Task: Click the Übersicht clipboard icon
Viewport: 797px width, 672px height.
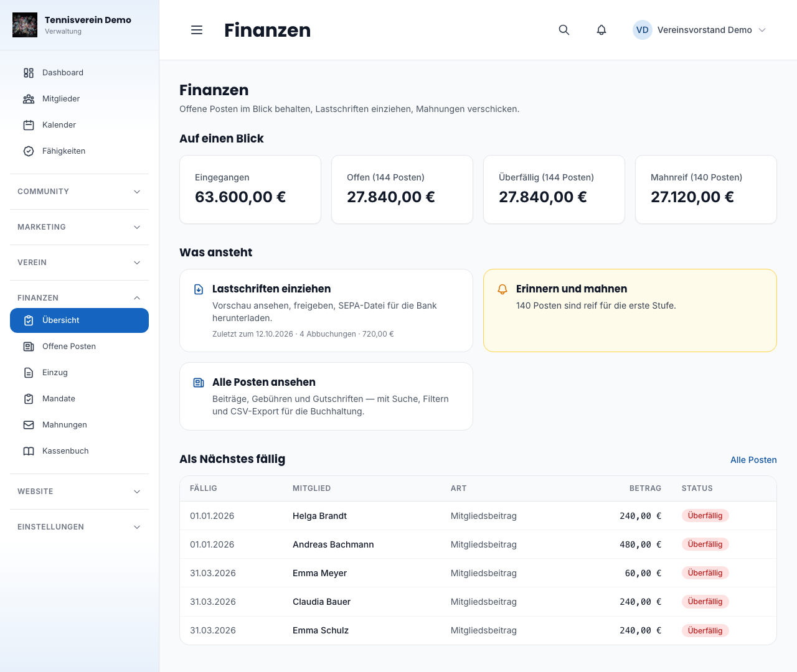Action: click(29, 320)
